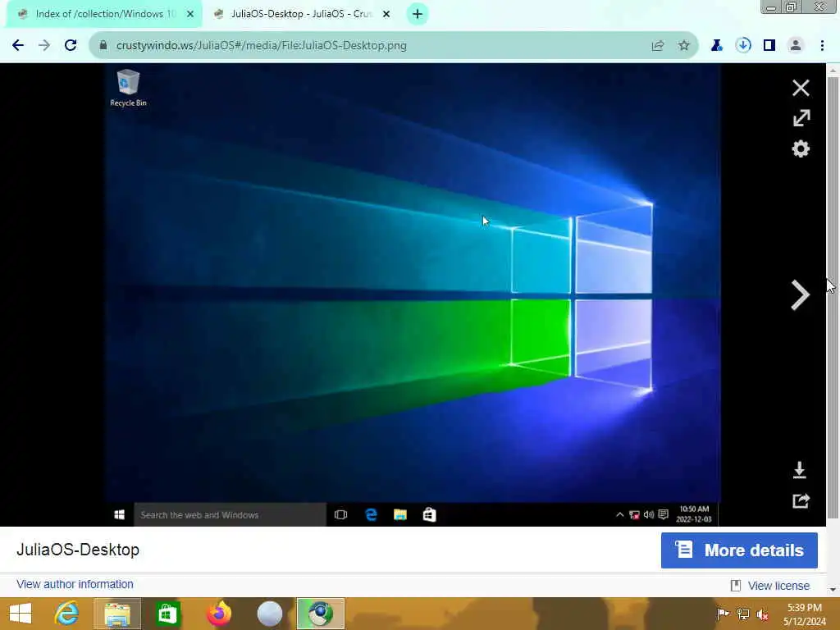The width and height of the screenshot is (840, 630).
Task: Open the Windows Start button
Action: [x=21, y=614]
